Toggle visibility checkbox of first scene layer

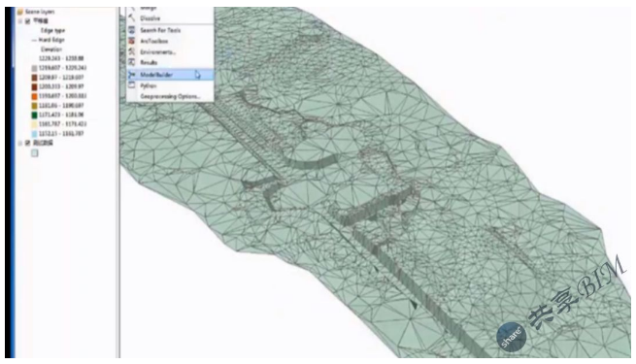pyautogui.click(x=27, y=21)
